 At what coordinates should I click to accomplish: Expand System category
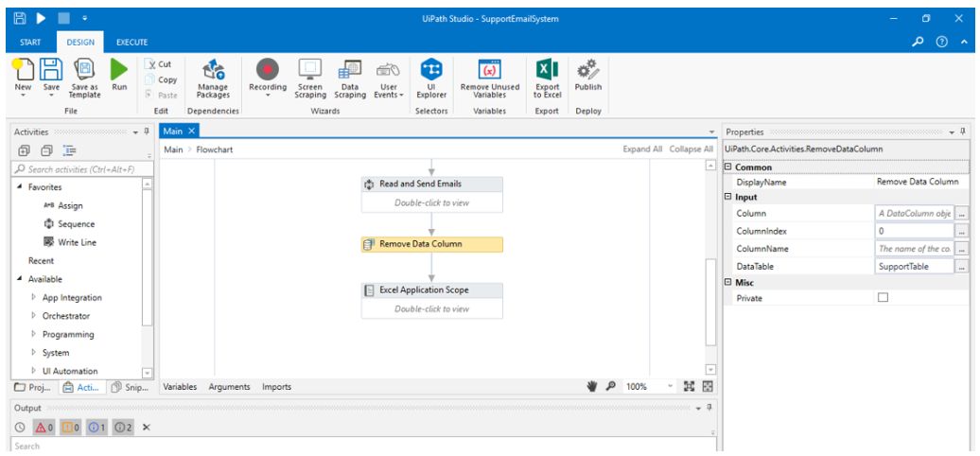pyautogui.click(x=34, y=352)
